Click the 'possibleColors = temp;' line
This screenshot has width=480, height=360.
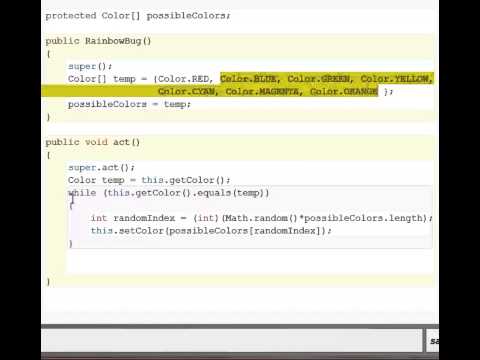(129, 104)
